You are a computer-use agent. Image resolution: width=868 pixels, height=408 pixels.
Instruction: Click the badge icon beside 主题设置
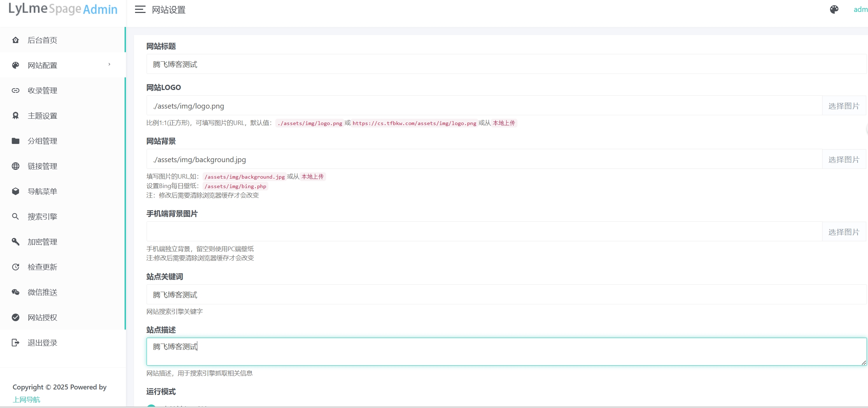tap(15, 116)
